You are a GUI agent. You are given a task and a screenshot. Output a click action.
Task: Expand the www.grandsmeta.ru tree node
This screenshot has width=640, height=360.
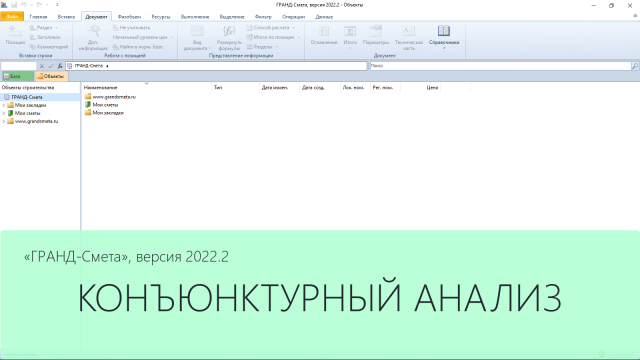click(x=4, y=121)
